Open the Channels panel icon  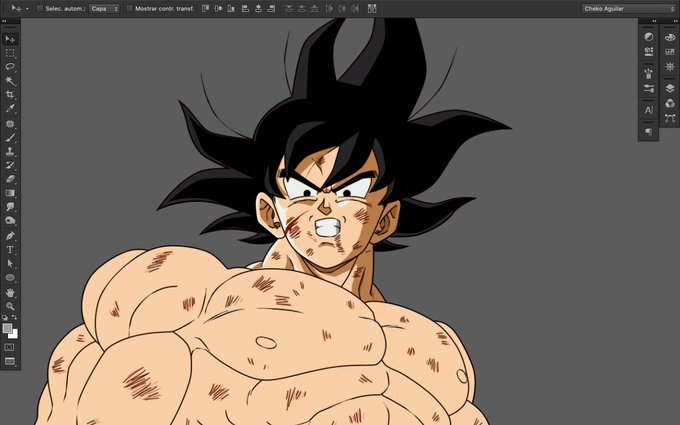click(670, 103)
